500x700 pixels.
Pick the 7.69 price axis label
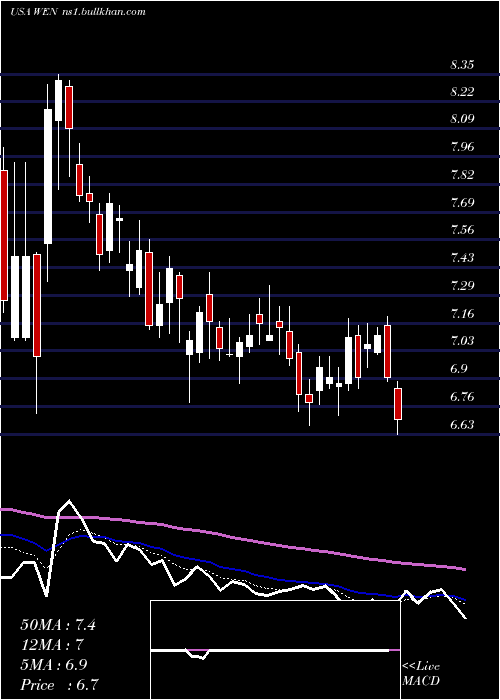click(x=462, y=203)
